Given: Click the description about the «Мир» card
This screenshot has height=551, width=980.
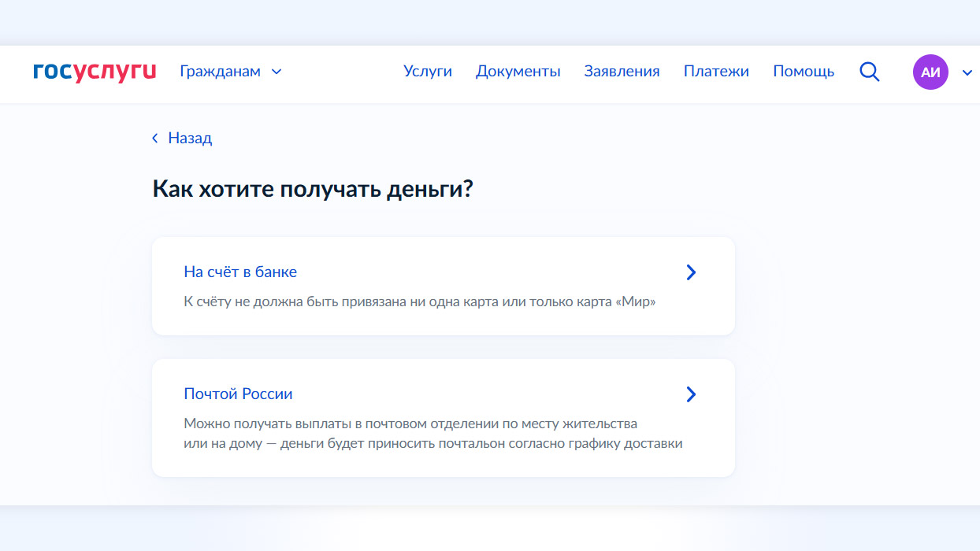Looking at the screenshot, I should [x=419, y=301].
